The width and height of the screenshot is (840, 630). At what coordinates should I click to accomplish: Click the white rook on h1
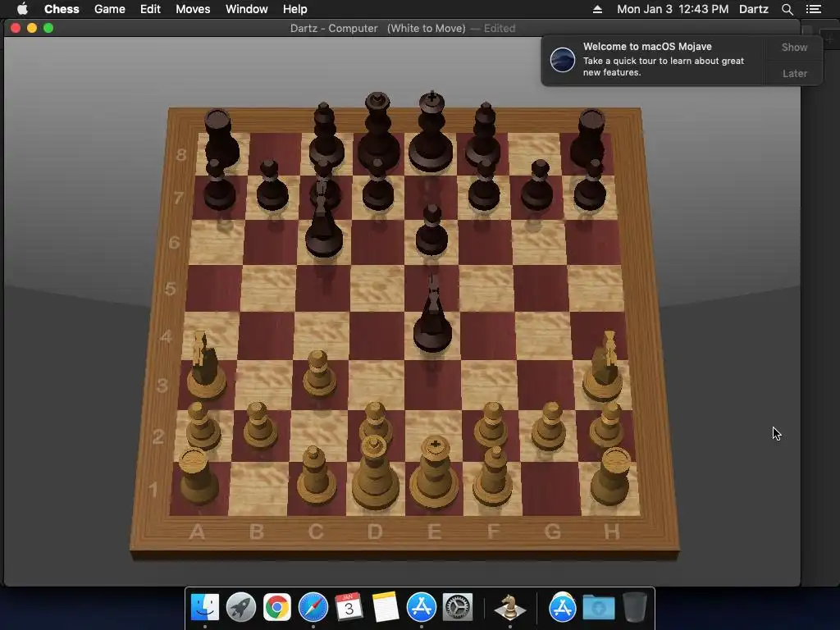(x=611, y=477)
